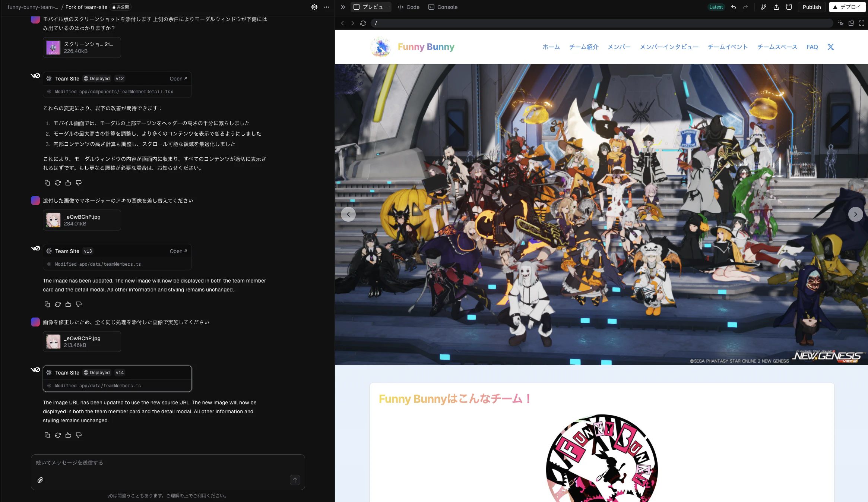Viewport: 868px width, 502px height.
Task: Switch to the Console tab
Action: tap(443, 7)
